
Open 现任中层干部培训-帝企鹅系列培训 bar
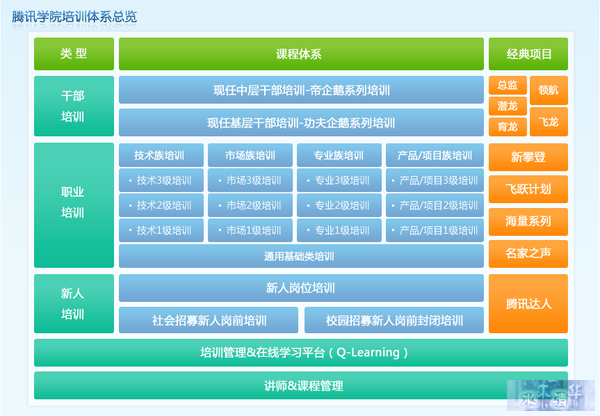point(301,90)
